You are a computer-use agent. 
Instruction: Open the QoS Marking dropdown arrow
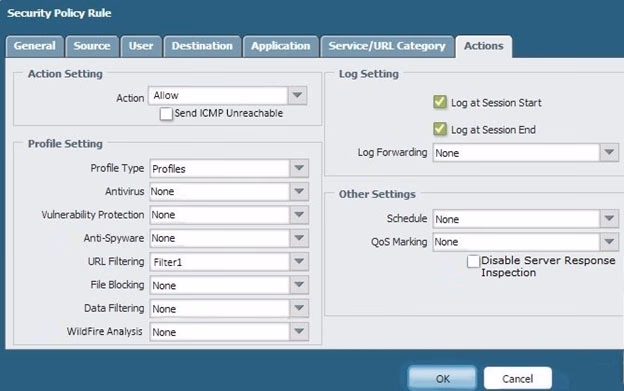(x=609, y=241)
